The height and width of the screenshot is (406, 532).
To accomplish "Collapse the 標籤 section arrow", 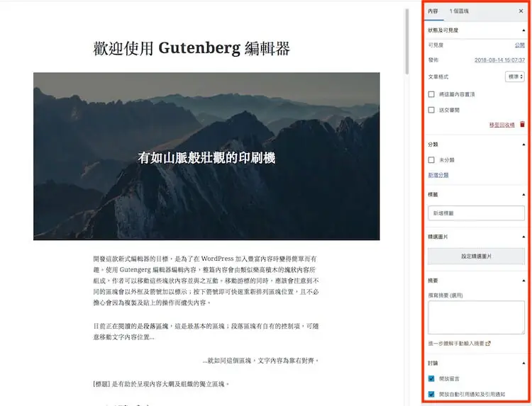I will (x=523, y=195).
